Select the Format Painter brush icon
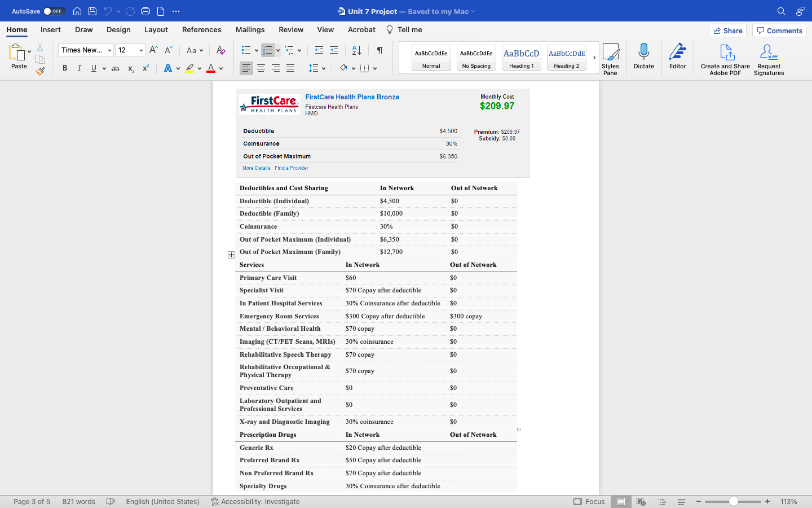812x508 pixels. click(40, 71)
